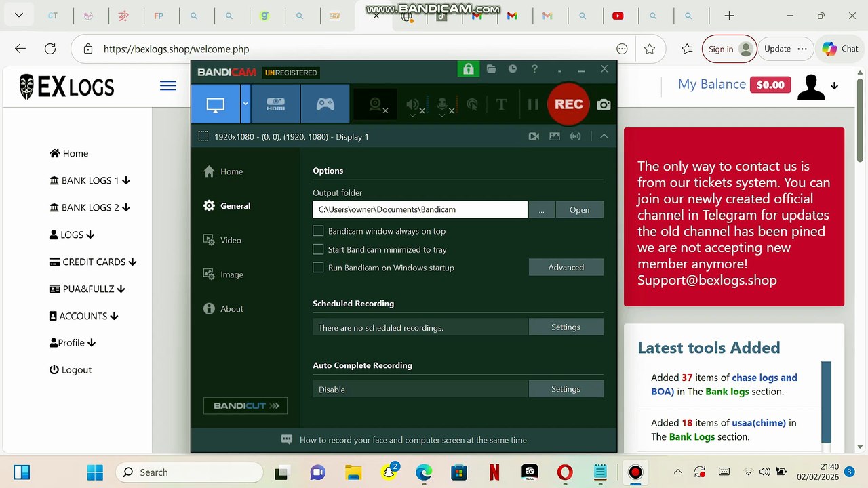Open Auto Complete Recording Settings
Screen dimensions: 868x488
(566, 389)
